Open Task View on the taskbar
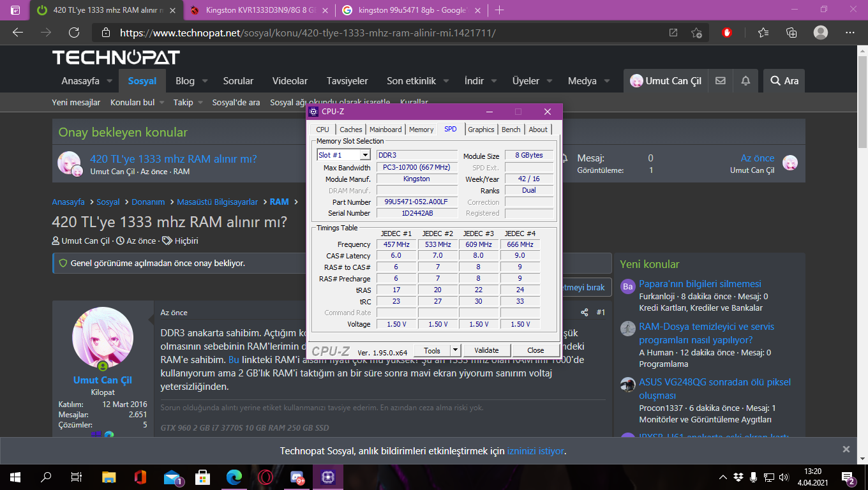This screenshot has height=490, width=868. 77,477
